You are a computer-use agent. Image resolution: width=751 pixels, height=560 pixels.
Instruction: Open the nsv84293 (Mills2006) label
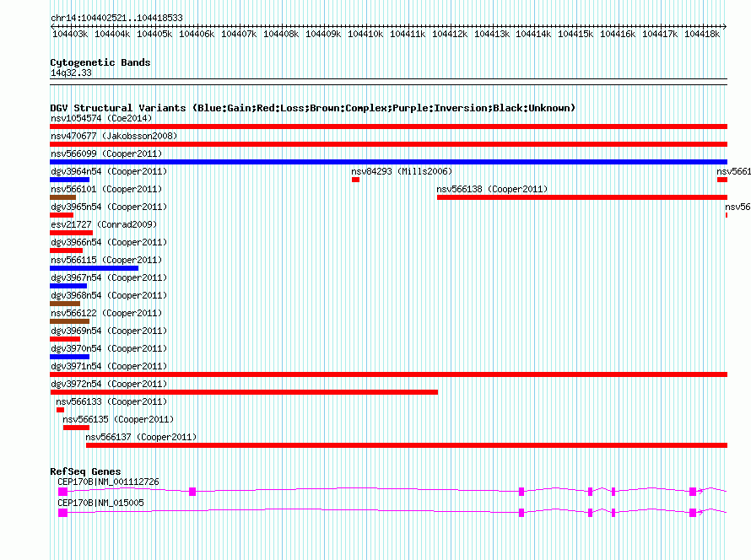[402, 171]
